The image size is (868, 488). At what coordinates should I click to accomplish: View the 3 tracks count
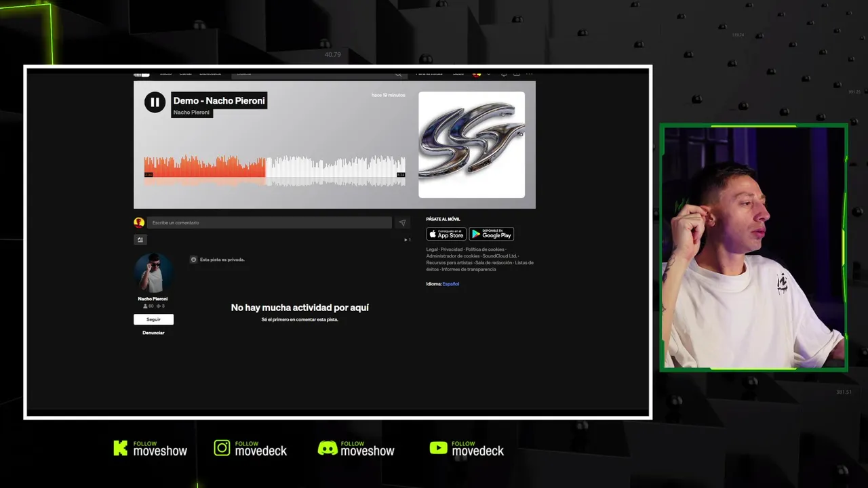click(x=161, y=306)
